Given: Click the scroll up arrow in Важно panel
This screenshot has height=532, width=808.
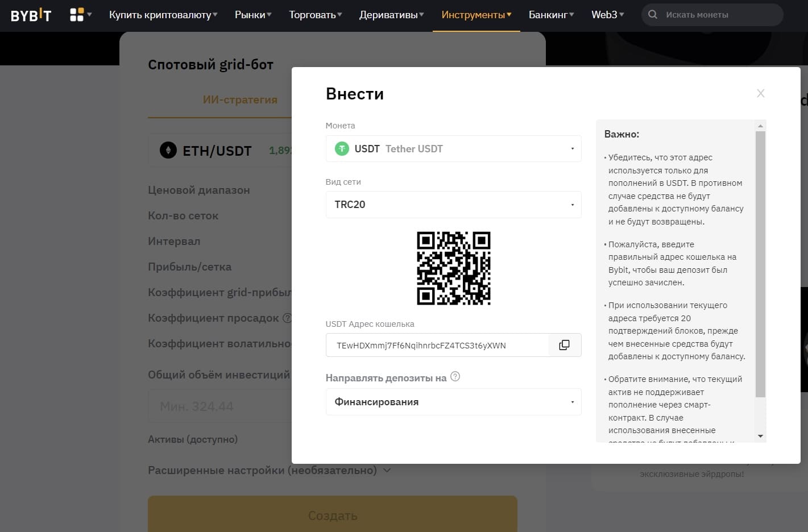Looking at the screenshot, I should [760, 126].
